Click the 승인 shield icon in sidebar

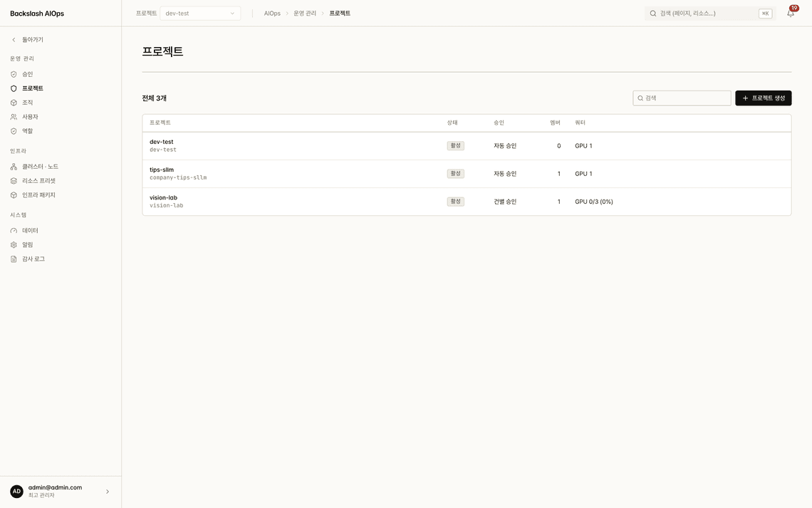point(14,74)
